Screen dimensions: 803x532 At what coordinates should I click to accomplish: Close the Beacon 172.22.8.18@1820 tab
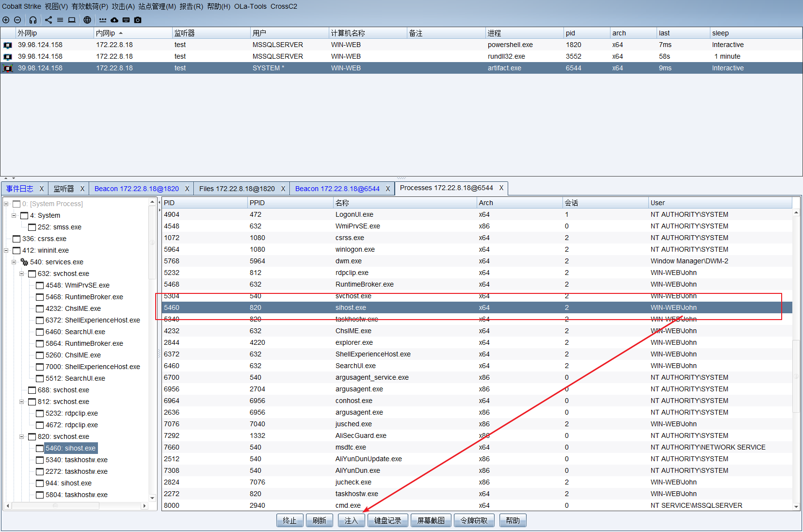187,189
